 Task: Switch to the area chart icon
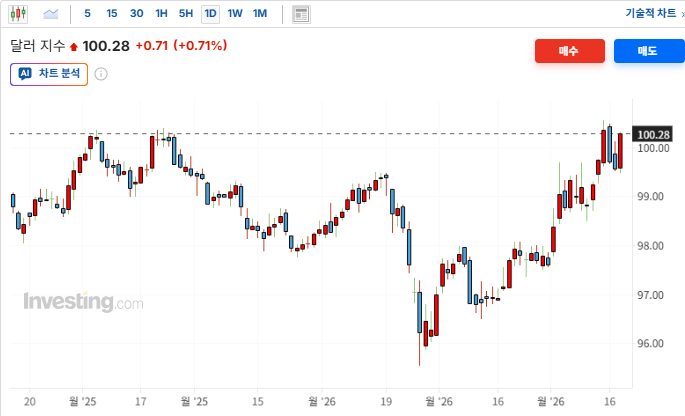[51, 14]
